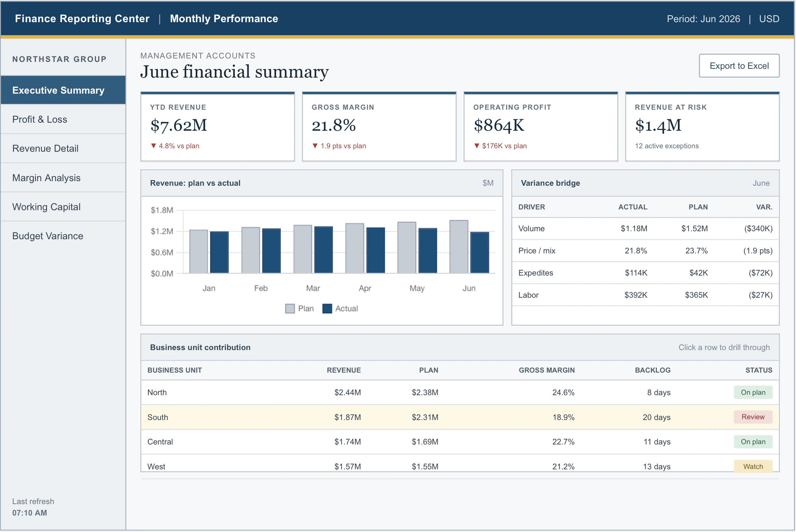The width and height of the screenshot is (796, 532).
Task: Navigate to Budget Variance
Action: [63, 236]
